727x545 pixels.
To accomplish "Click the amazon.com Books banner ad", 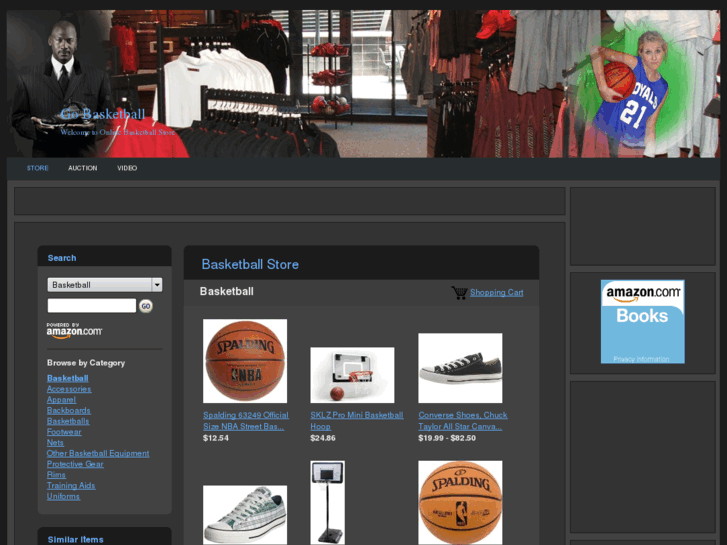I will pos(642,321).
